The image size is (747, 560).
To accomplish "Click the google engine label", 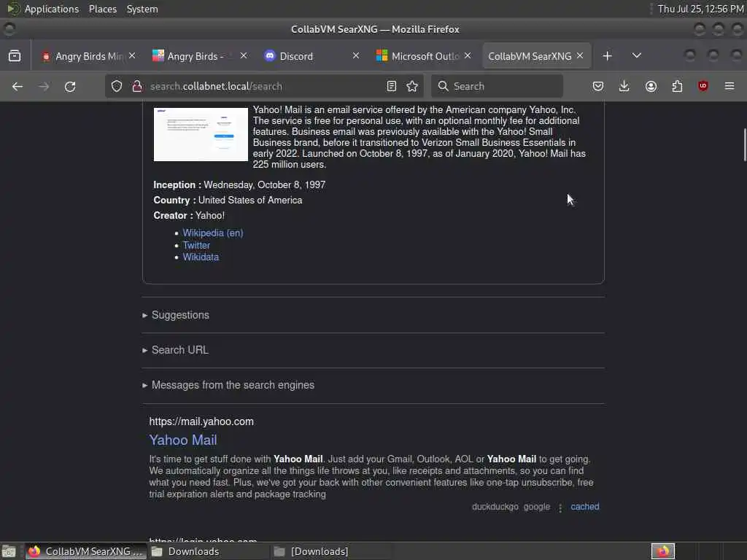I will point(537,507).
